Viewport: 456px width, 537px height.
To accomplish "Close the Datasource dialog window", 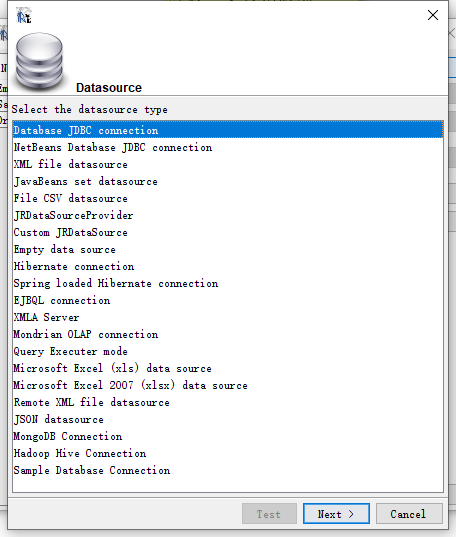I will point(433,15).
